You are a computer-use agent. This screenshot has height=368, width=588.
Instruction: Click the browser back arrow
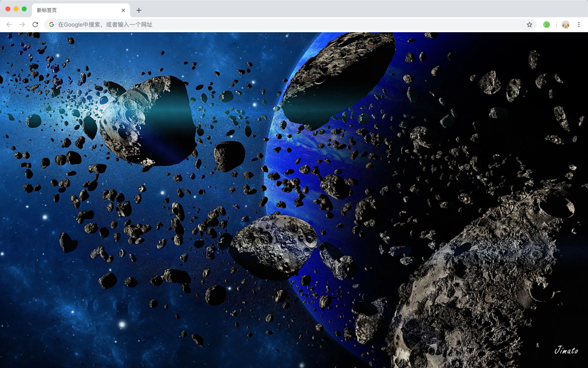[x=9, y=24]
